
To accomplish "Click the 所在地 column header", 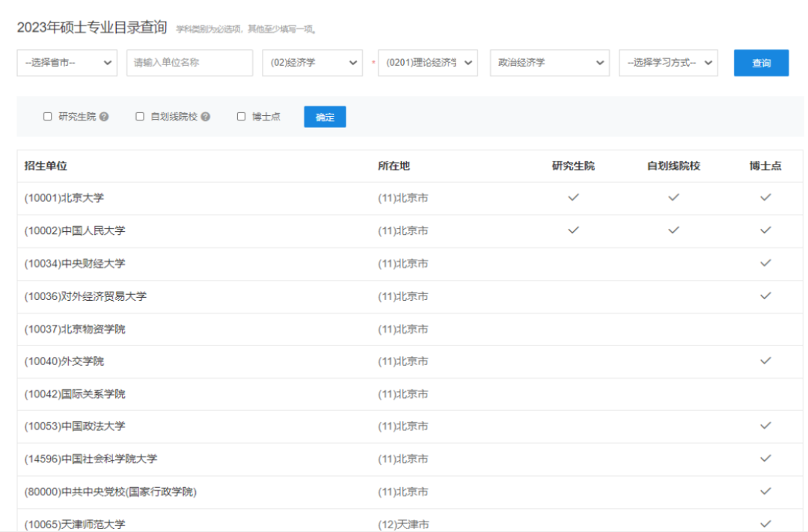I will click(x=394, y=166).
